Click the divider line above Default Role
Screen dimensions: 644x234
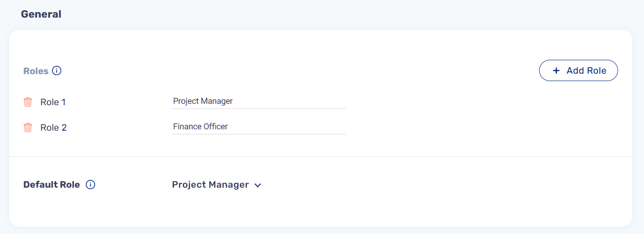320,157
